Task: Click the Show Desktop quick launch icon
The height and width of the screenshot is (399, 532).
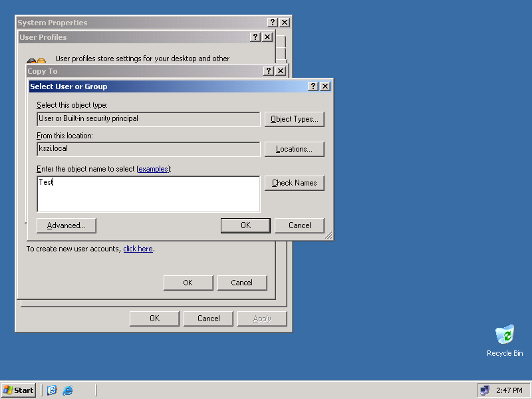Action: click(x=52, y=390)
